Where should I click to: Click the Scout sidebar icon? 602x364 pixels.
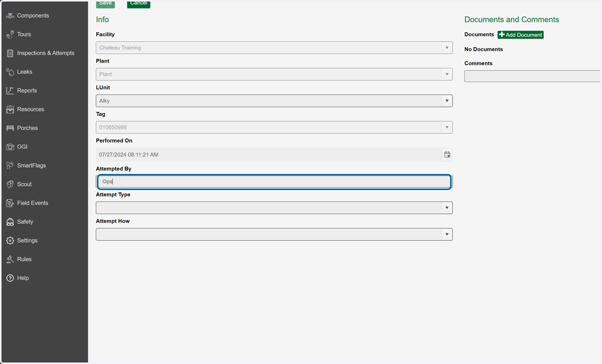(x=10, y=185)
